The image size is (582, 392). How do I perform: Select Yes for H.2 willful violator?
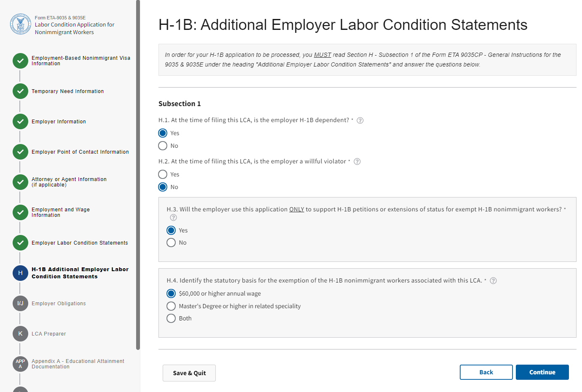163,174
